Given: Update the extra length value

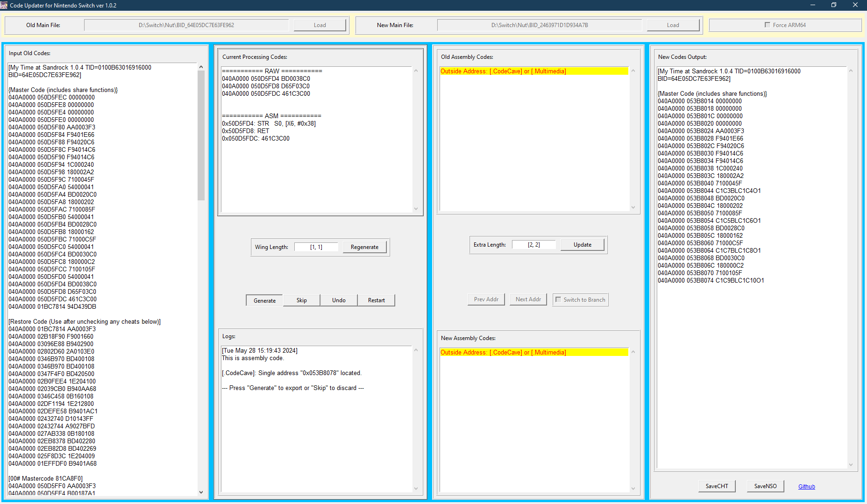Looking at the screenshot, I should pyautogui.click(x=583, y=245).
